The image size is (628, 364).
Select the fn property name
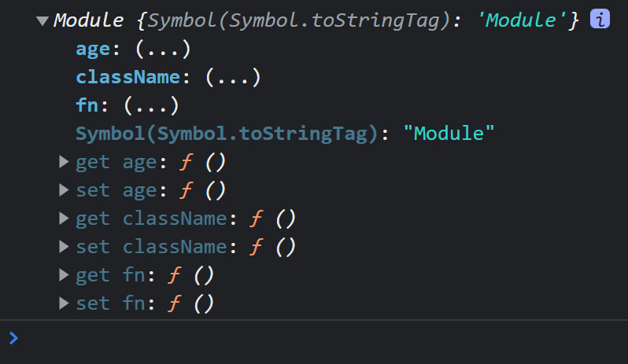87,105
